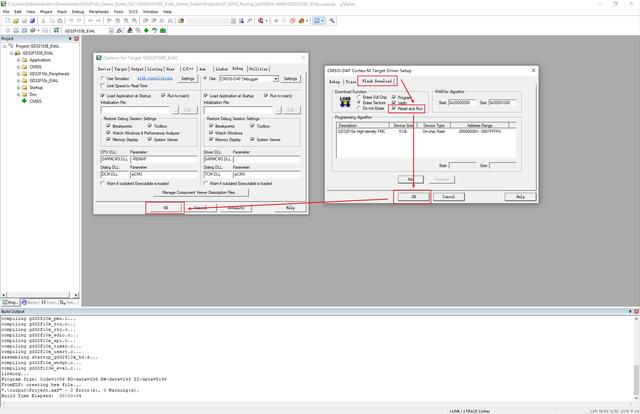The height and width of the screenshot is (414, 640).
Task: Select Erase Sectors radio button
Action: click(359, 102)
